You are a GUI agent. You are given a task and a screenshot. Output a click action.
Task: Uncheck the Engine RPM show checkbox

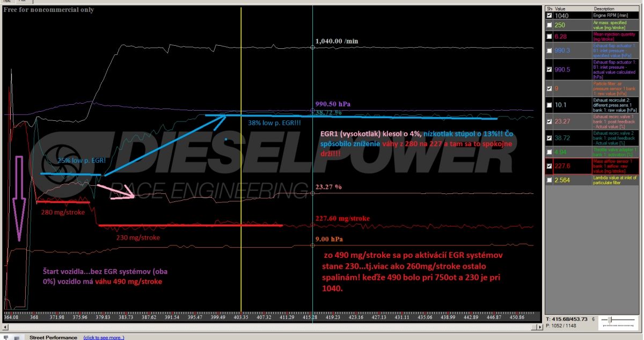pyautogui.click(x=548, y=16)
